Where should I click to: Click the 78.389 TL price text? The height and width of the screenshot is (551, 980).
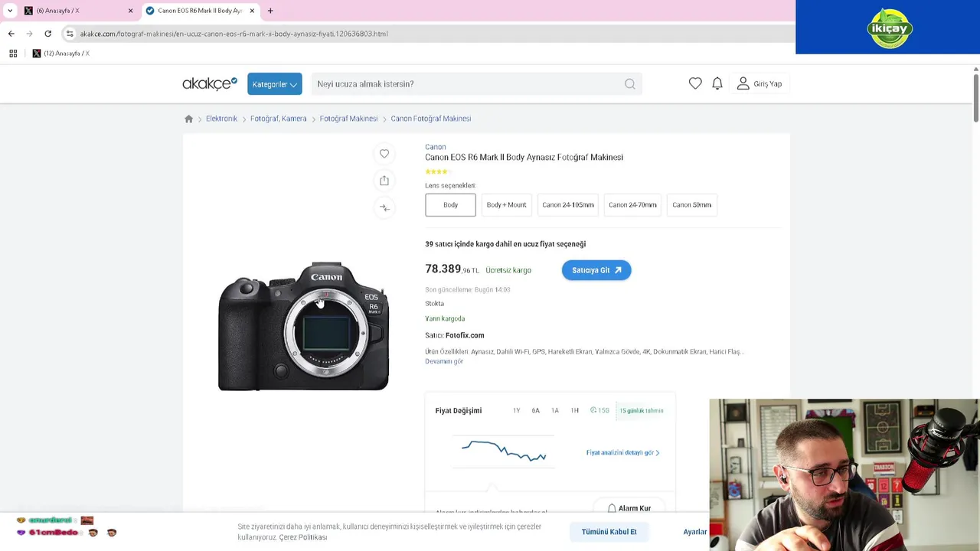coord(452,269)
